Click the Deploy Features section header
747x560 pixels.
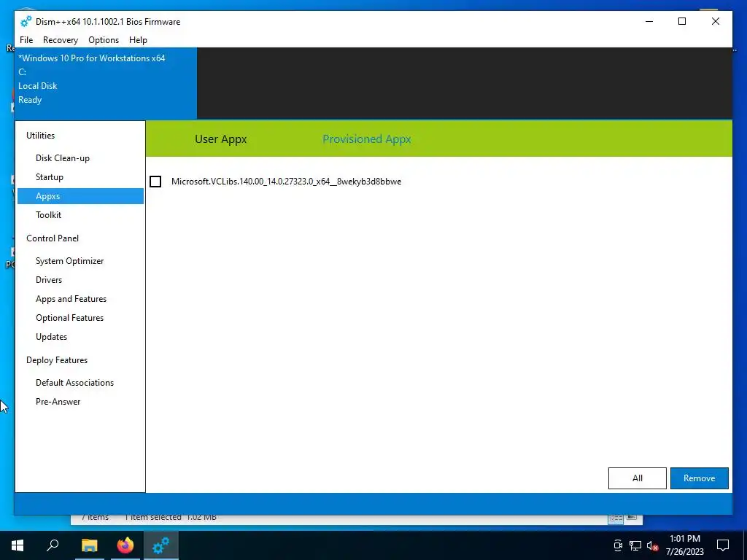coord(57,360)
